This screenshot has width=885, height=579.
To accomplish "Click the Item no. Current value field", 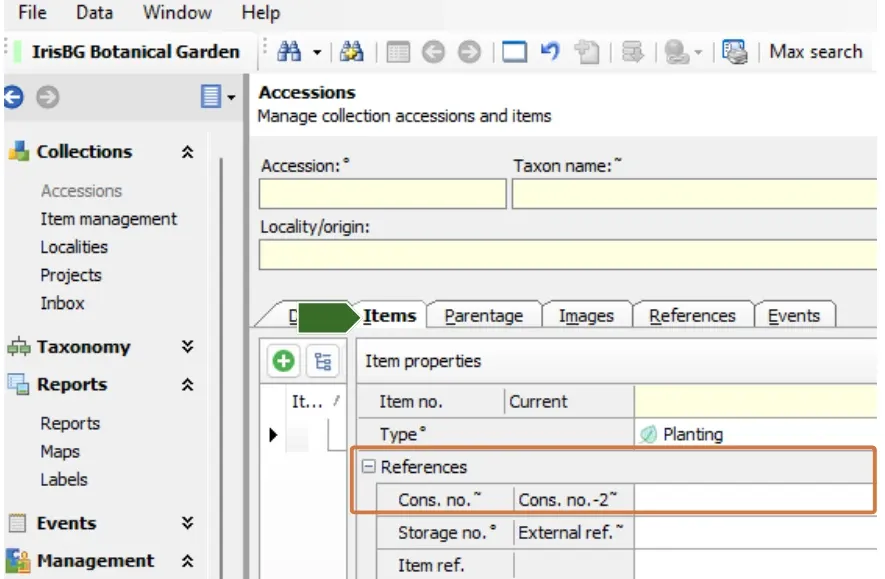I will 756,402.
